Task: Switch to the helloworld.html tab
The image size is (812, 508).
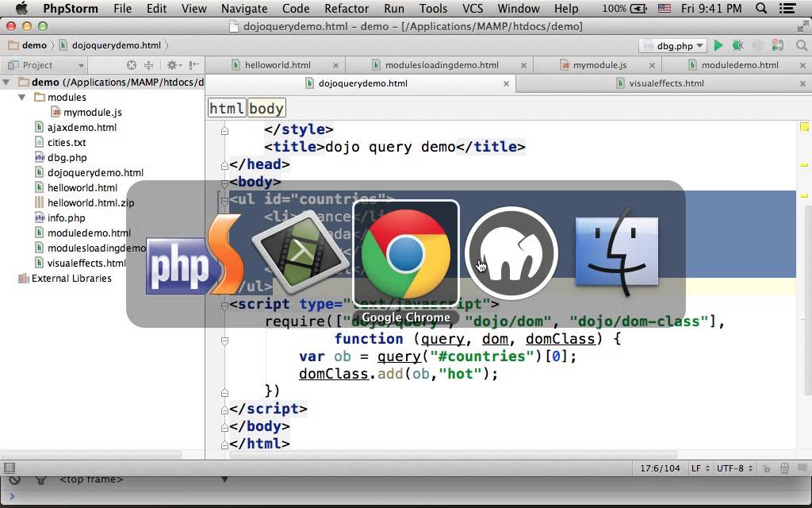Action: (x=278, y=65)
